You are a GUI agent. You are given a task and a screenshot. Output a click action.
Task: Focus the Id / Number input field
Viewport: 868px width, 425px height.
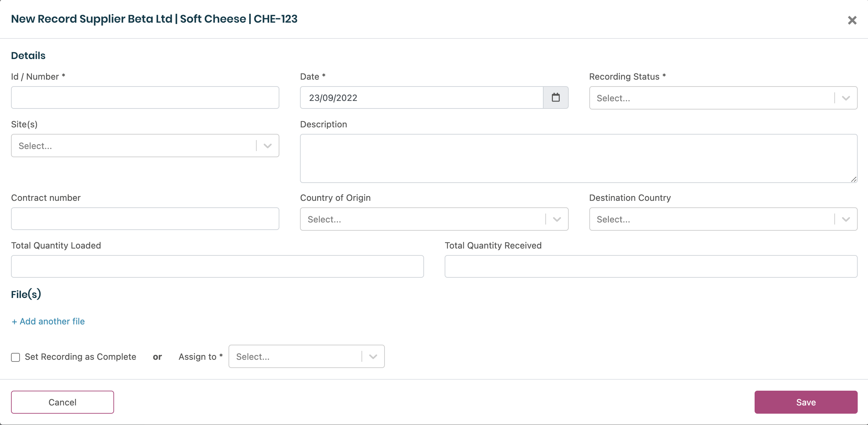145,98
